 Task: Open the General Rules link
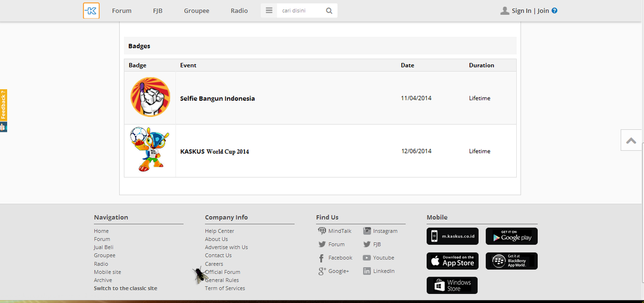click(222, 280)
